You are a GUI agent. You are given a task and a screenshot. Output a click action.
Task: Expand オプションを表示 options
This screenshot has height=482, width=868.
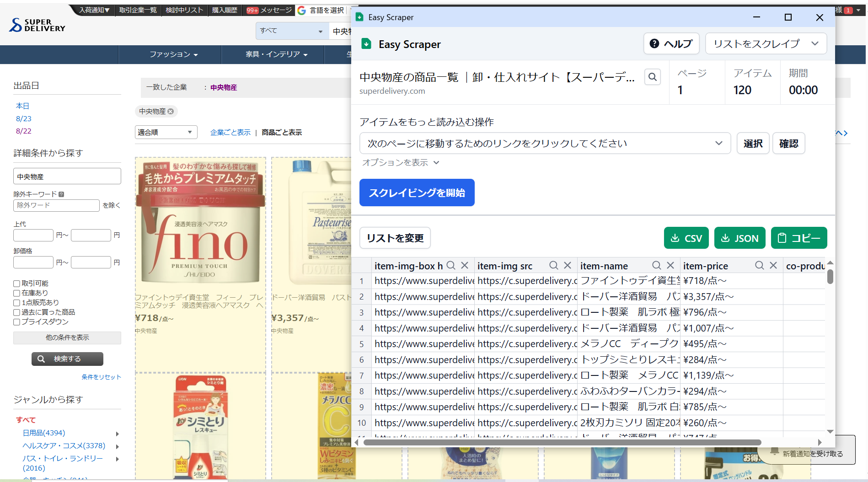(x=401, y=162)
